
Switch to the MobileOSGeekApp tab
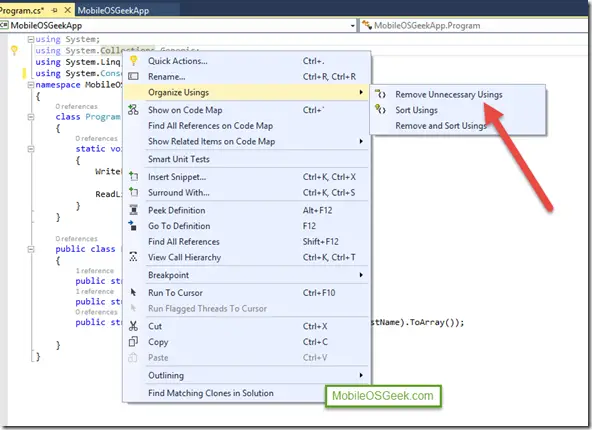(113, 11)
